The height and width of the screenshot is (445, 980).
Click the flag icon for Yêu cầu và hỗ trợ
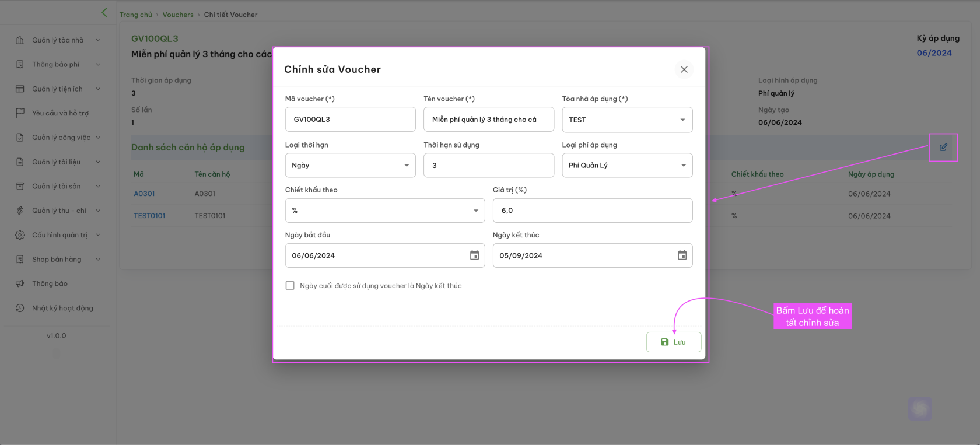click(20, 113)
